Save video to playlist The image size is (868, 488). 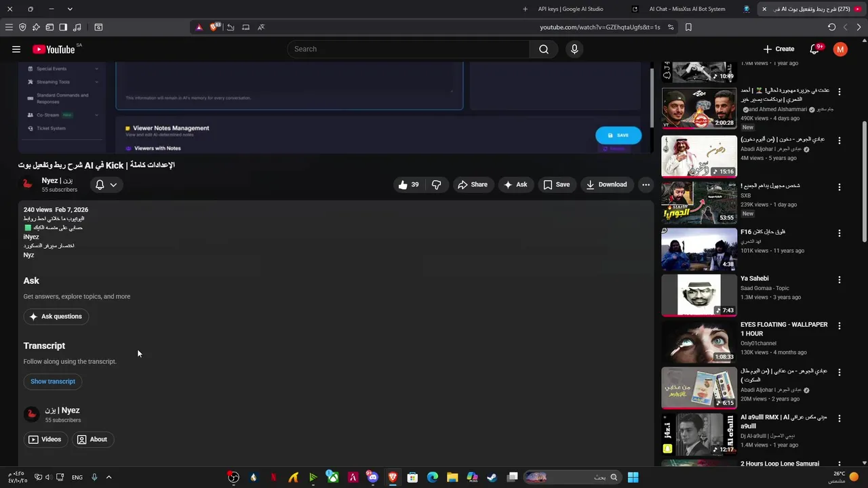pos(556,184)
